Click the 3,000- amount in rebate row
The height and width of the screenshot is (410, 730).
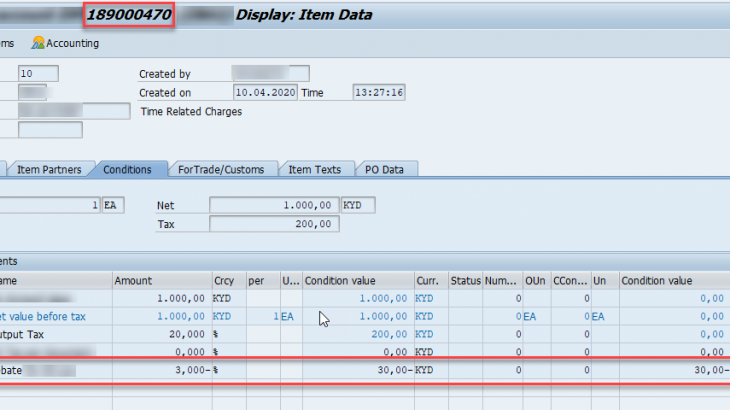point(192,370)
